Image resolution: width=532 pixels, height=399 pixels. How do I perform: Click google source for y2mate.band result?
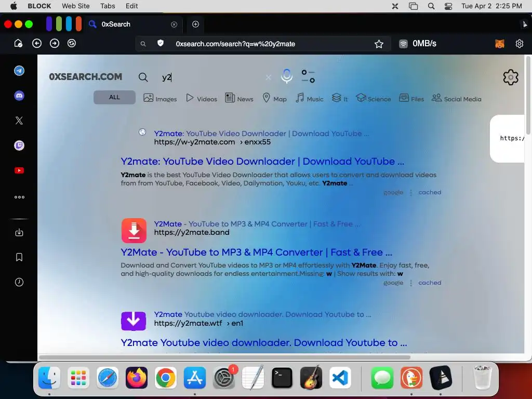pyautogui.click(x=393, y=283)
